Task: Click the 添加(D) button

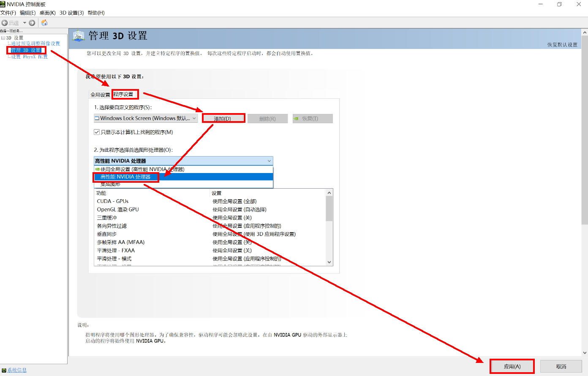Action: click(223, 119)
